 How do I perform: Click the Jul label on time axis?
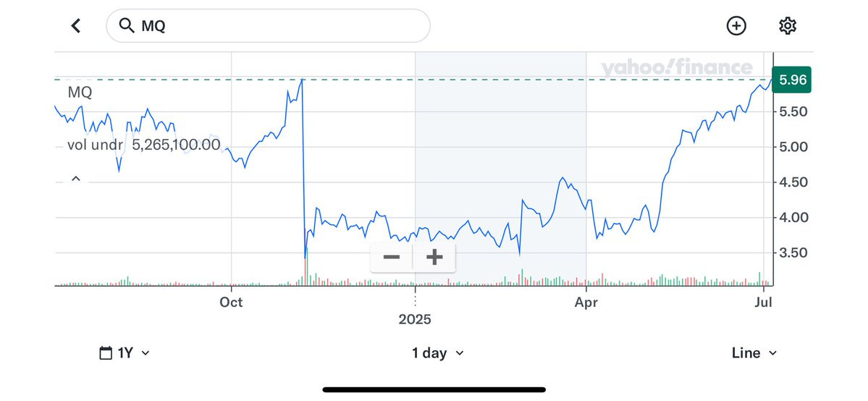764,303
